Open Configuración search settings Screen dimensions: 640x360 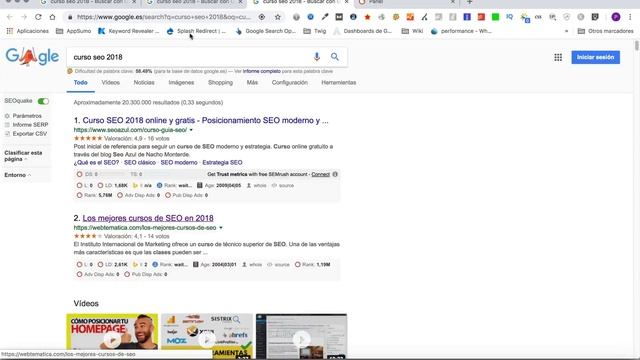coord(290,82)
